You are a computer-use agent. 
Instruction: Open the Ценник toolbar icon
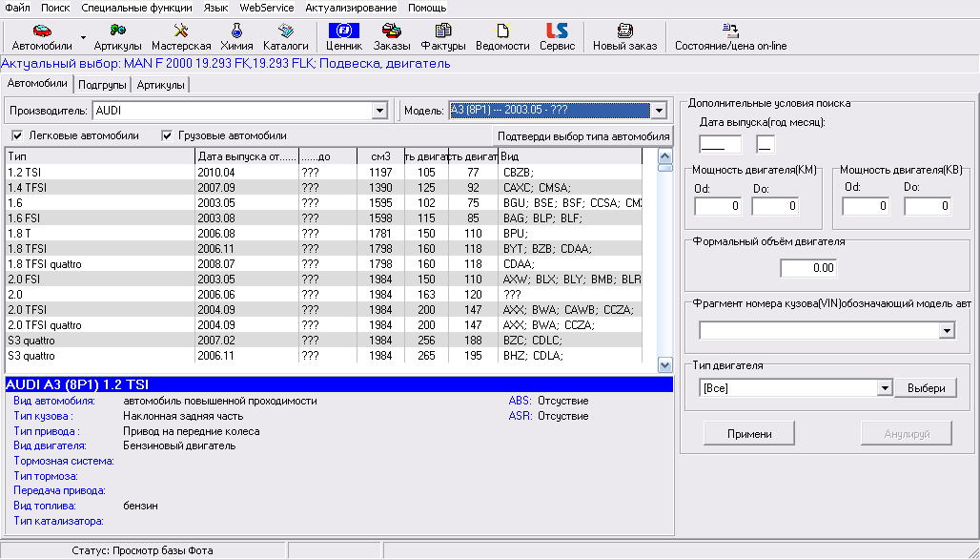coord(344,37)
